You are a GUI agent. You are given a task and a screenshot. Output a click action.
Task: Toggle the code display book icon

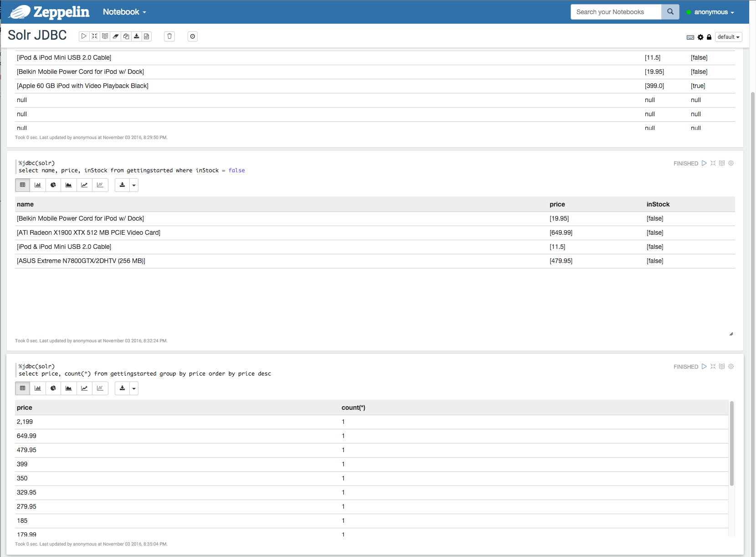105,36
